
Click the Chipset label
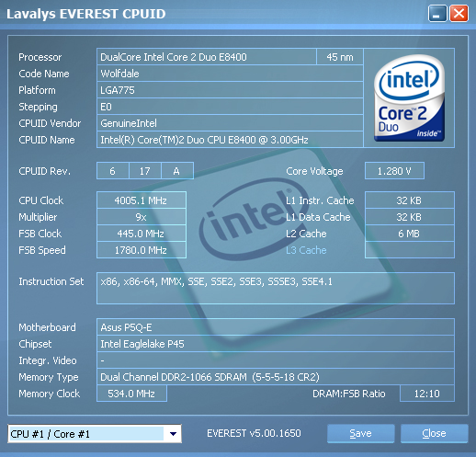click(35, 344)
